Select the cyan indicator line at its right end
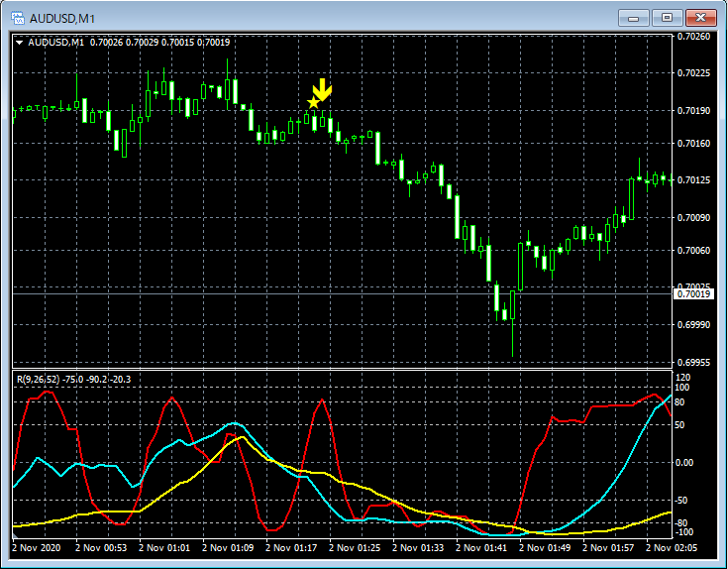This screenshot has width=728, height=569. tap(670, 397)
